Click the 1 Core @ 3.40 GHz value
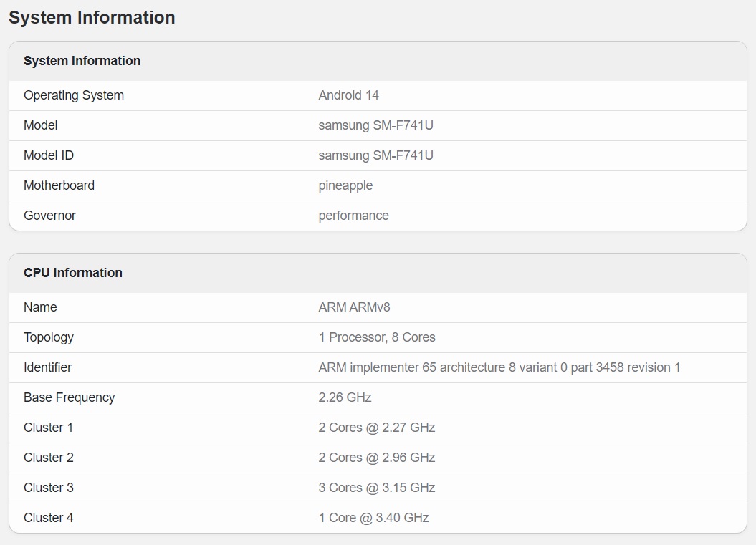Screen dimensions: 756x545 pos(373,518)
